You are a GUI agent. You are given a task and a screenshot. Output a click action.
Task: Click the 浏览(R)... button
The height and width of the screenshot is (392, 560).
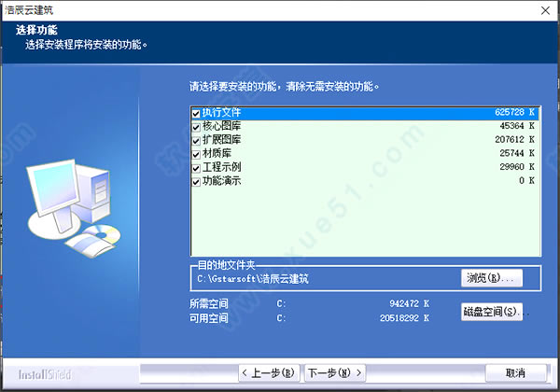[492, 278]
